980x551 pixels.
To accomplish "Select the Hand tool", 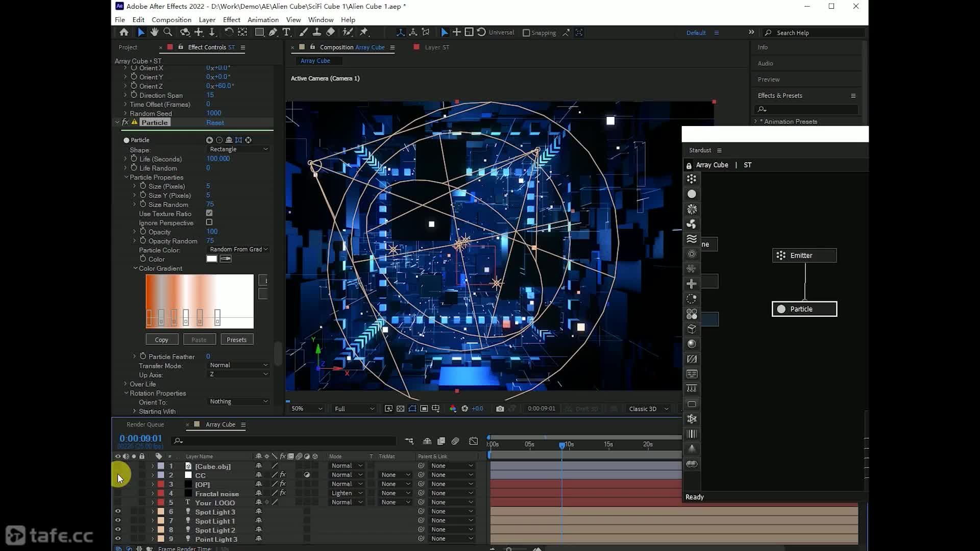I will (154, 32).
